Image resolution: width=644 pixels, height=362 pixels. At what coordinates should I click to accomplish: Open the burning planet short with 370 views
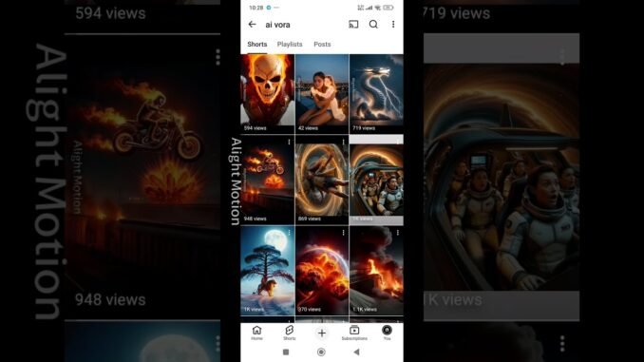pyautogui.click(x=322, y=271)
